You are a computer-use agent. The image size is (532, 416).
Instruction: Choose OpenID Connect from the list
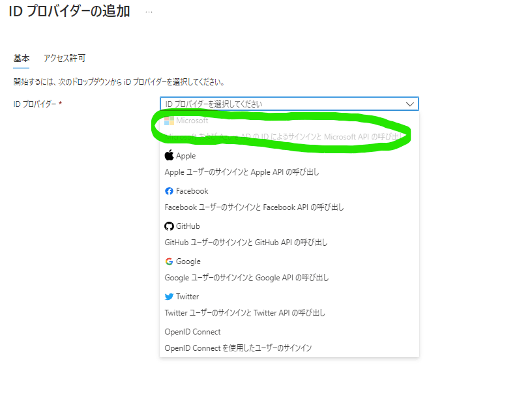click(x=289, y=340)
